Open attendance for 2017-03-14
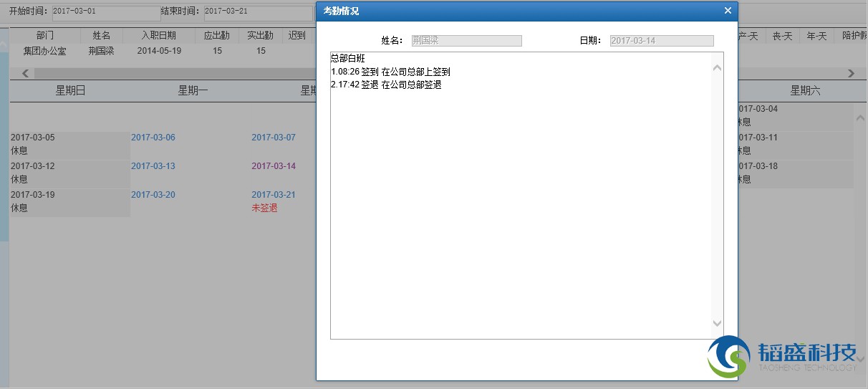The width and height of the screenshot is (868, 389). (x=274, y=166)
